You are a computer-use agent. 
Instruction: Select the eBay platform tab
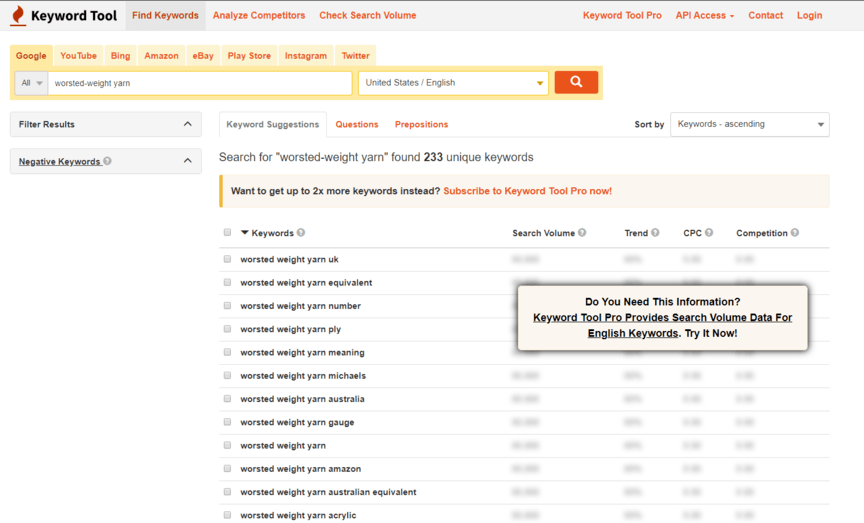click(203, 56)
